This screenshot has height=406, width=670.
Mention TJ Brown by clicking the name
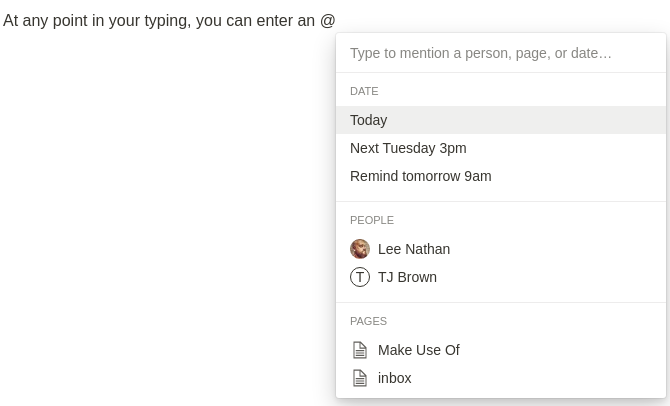(407, 277)
